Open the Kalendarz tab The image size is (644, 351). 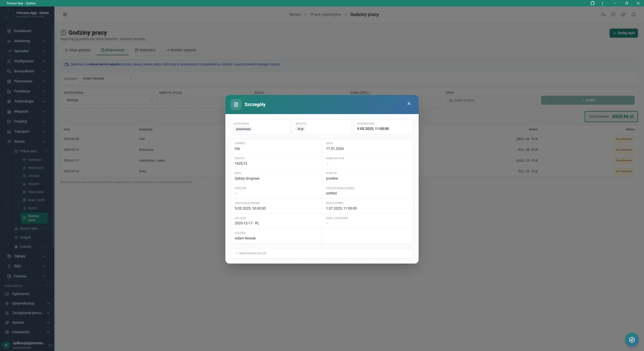click(145, 50)
